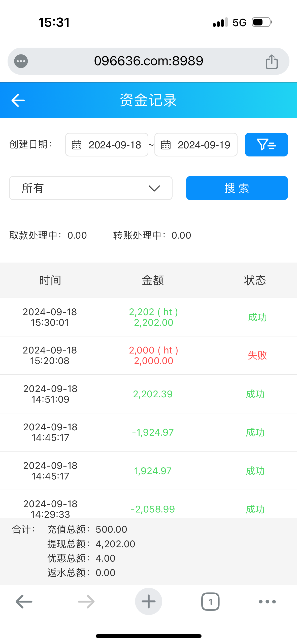
Task: Go back with browser back arrow
Action: pos(24,601)
